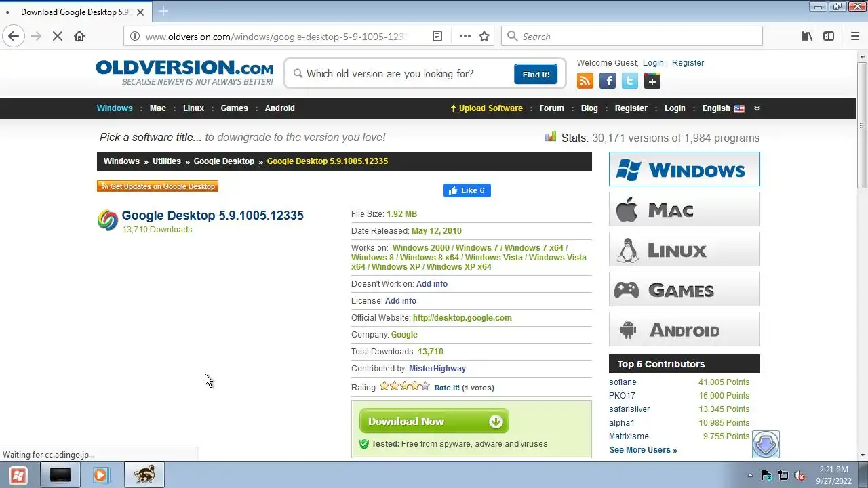Click the page vertical scrollbar thumb
The image size is (868, 488).
(x=862, y=125)
